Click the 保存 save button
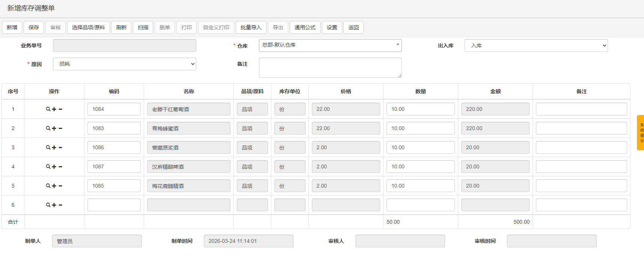 coord(34,27)
